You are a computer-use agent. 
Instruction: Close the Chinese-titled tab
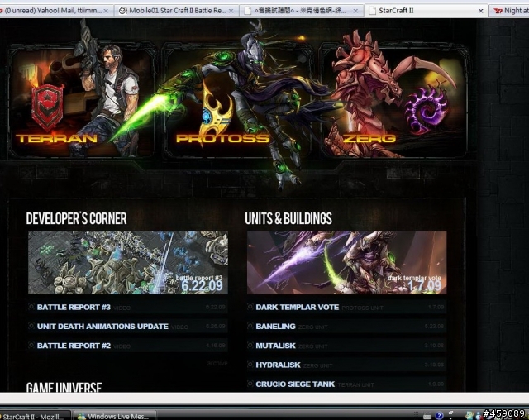tap(355, 11)
